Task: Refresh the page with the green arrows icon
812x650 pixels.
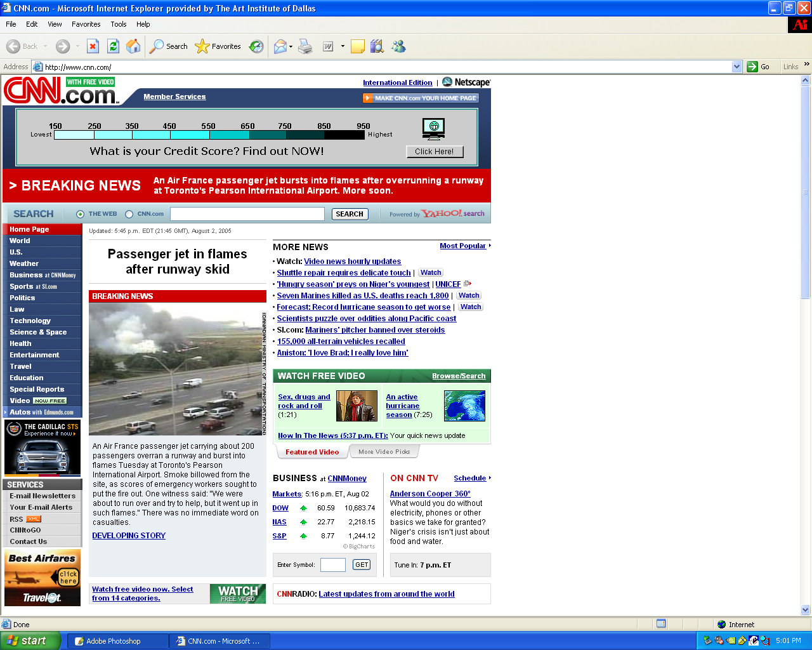Action: click(113, 46)
